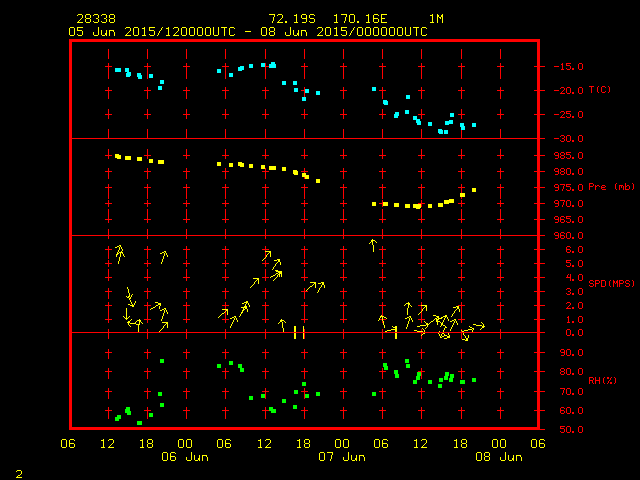Click the date range title with UTC times

coord(248,31)
